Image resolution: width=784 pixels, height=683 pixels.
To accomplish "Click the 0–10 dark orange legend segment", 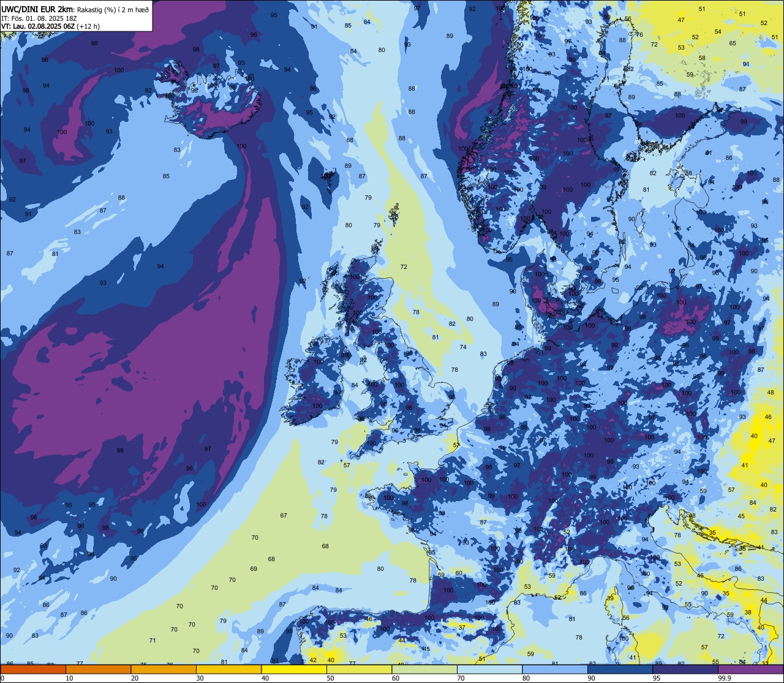I will tap(33, 670).
